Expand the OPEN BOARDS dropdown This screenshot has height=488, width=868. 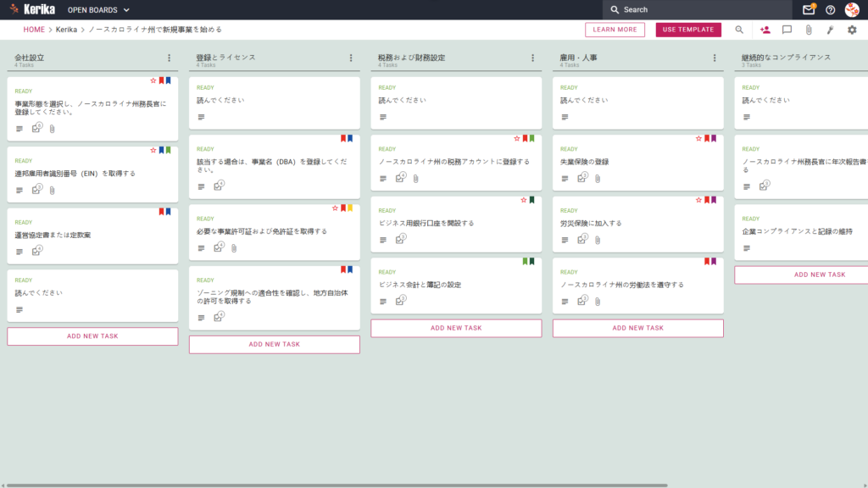tap(98, 10)
